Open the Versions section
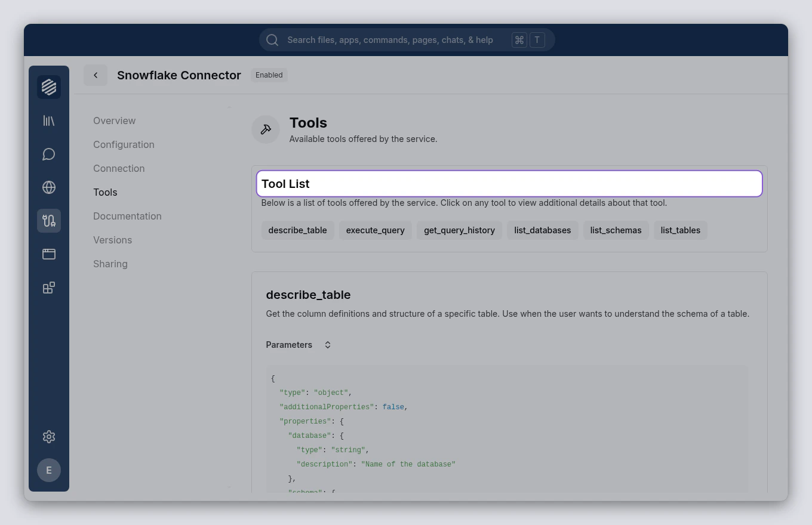This screenshot has width=812, height=525. pyautogui.click(x=112, y=240)
